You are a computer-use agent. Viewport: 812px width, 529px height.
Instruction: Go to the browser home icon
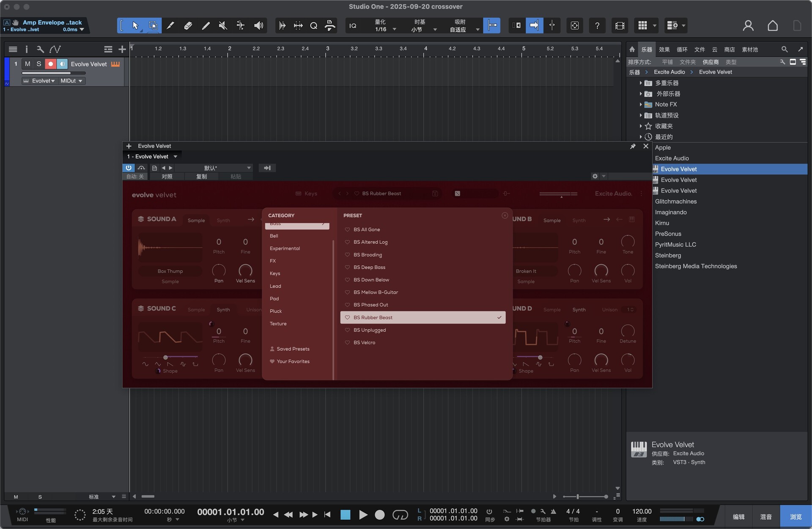pyautogui.click(x=632, y=50)
